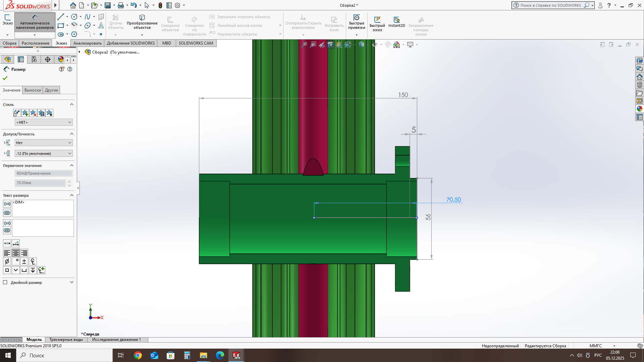The height and width of the screenshot is (362, 644).
Task: Open the .12 precision dropdown
Action: pyautogui.click(x=44, y=154)
